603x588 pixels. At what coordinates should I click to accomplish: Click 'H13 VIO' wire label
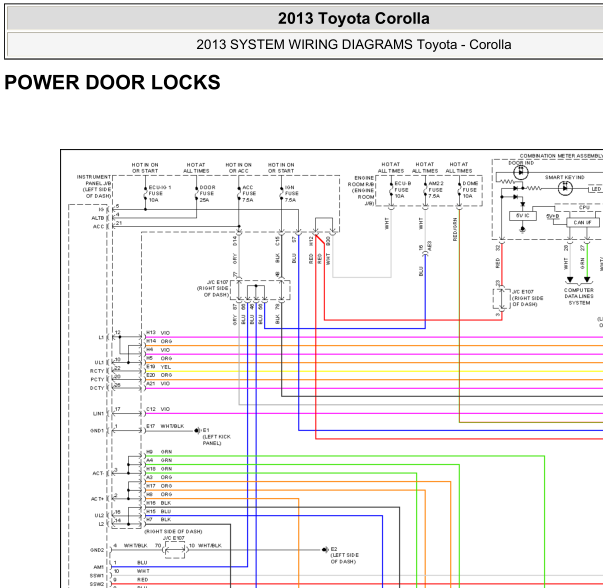pyautogui.click(x=158, y=333)
